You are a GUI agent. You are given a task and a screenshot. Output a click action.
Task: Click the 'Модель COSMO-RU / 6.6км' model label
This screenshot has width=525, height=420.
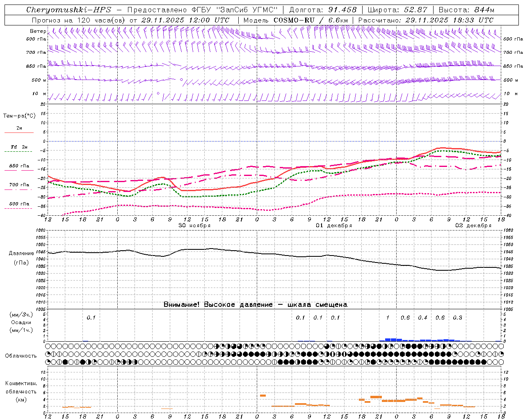point(296,20)
